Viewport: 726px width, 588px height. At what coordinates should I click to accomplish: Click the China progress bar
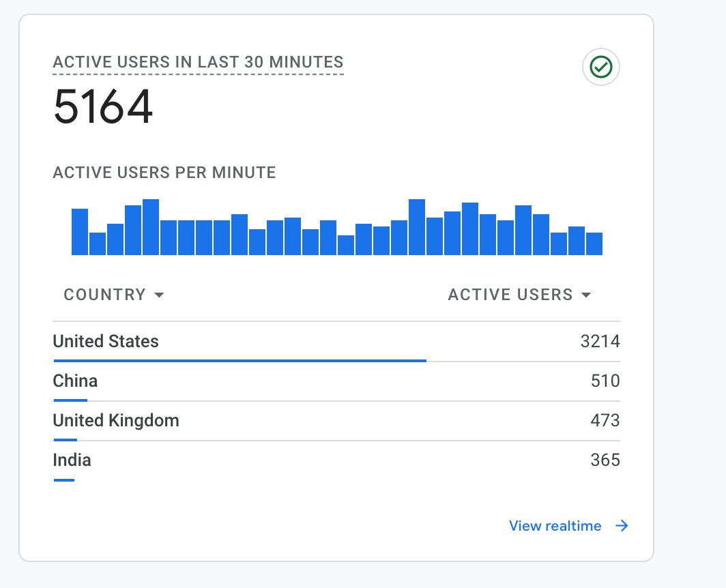pyautogui.click(x=70, y=400)
